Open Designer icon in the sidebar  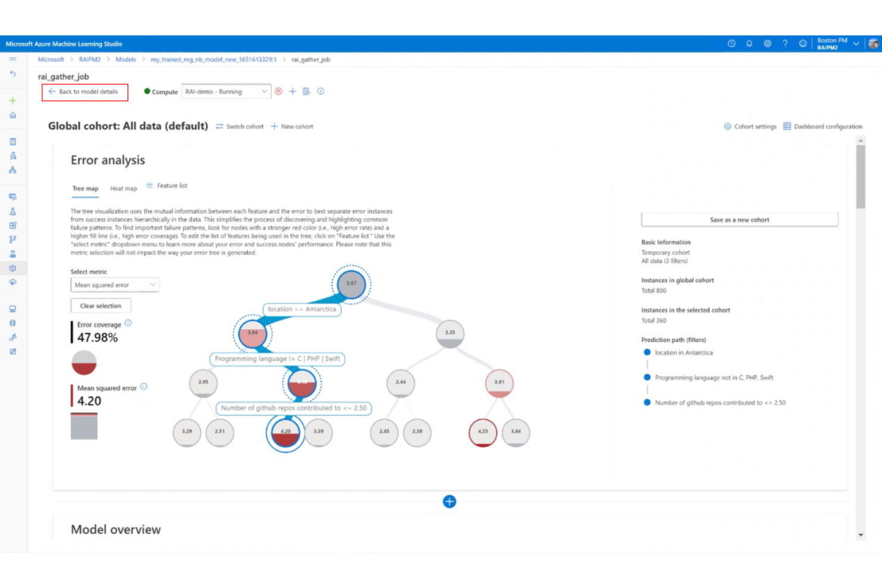pyautogui.click(x=13, y=170)
